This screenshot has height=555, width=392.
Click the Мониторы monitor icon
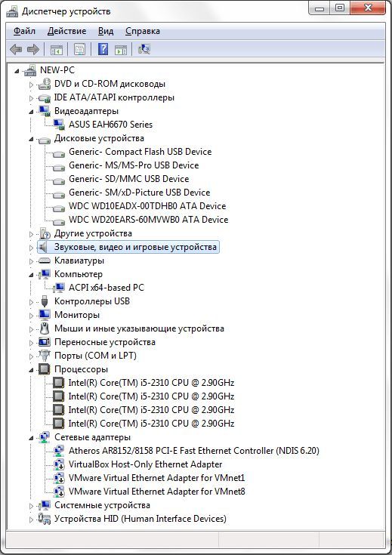pyautogui.click(x=45, y=315)
